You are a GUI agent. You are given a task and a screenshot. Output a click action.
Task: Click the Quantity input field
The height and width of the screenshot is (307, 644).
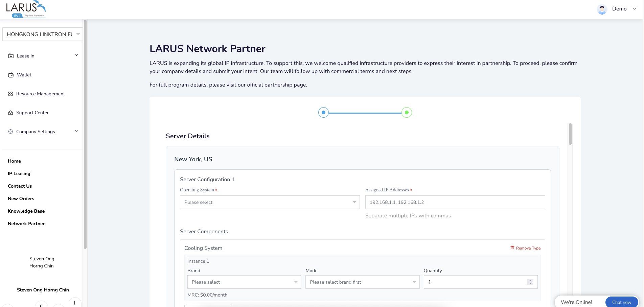coord(481,282)
